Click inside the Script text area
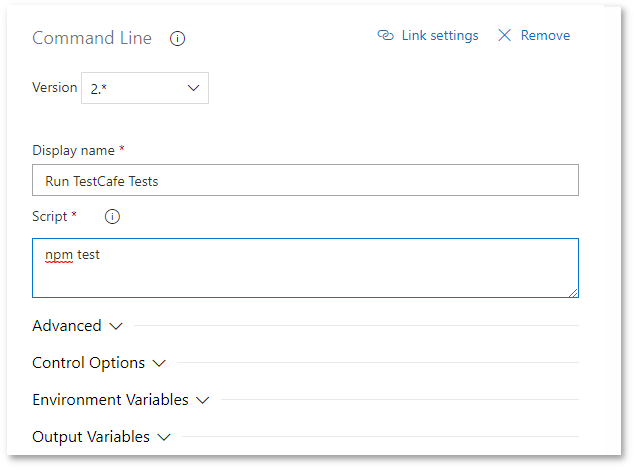 (305, 268)
